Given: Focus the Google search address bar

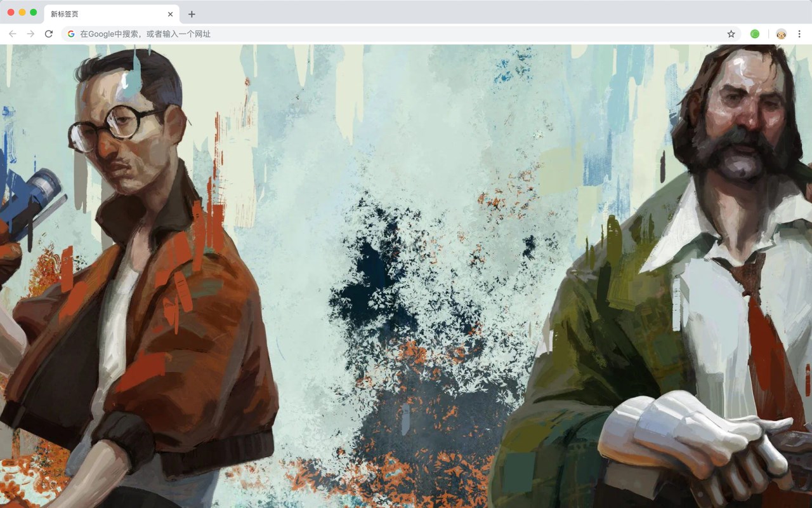Looking at the screenshot, I should 401,34.
